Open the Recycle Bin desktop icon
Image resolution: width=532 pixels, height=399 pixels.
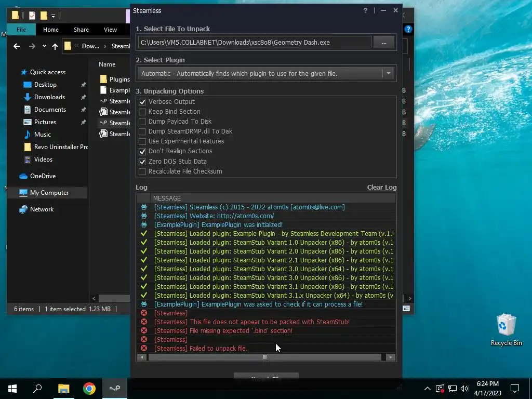coord(506,330)
